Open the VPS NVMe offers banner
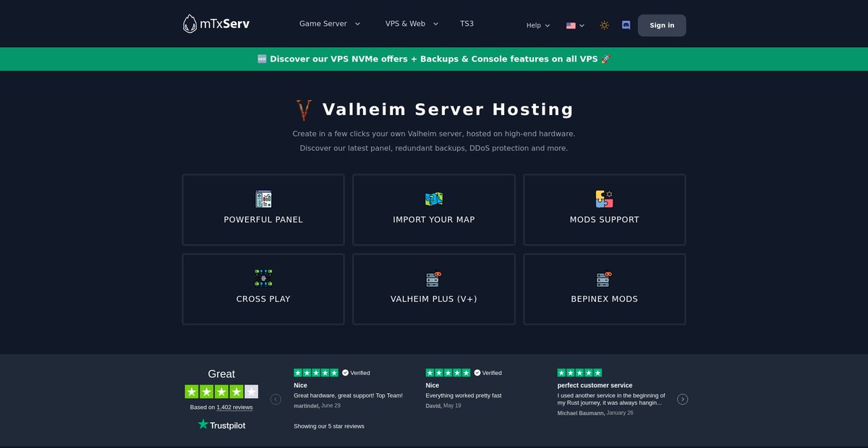This screenshot has height=448, width=868. click(434, 59)
